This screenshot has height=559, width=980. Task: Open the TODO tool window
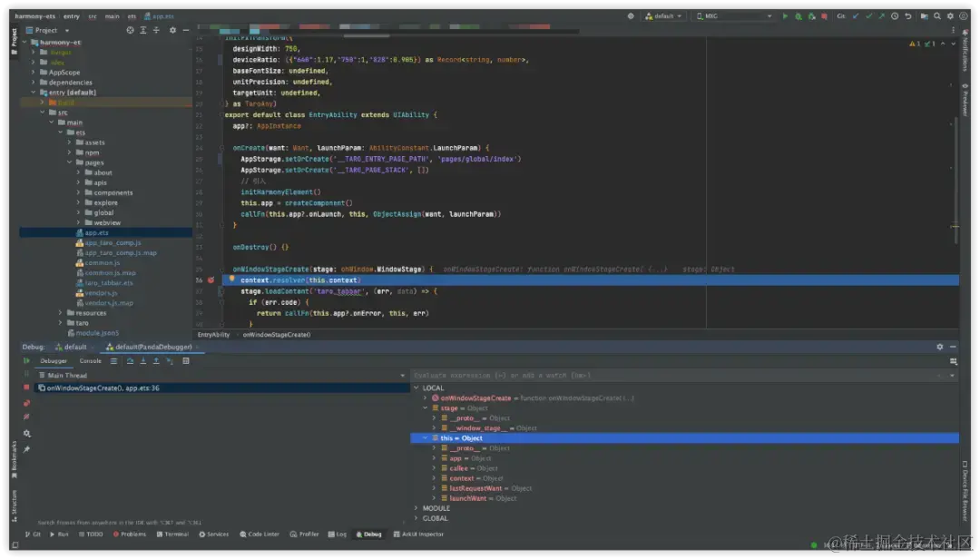coord(91,534)
